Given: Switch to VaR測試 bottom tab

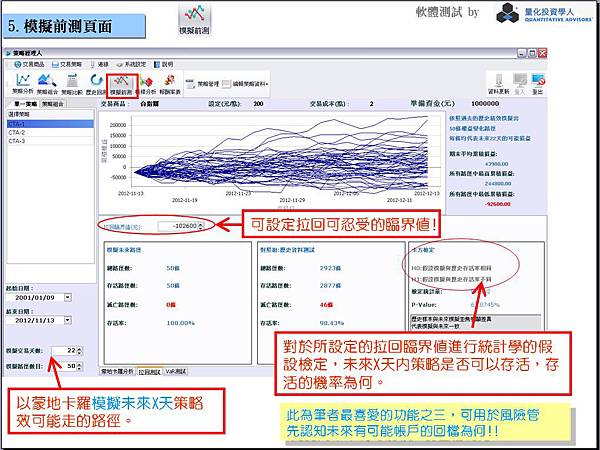Looking at the screenshot, I should point(176,371).
